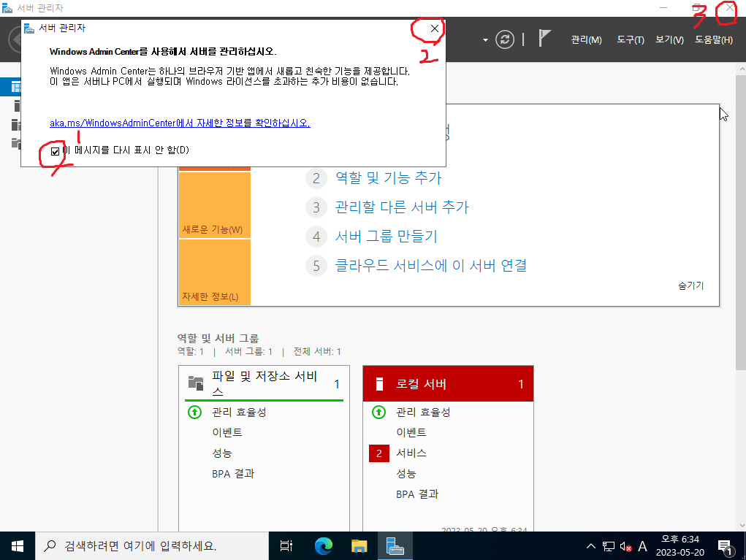Select Dashboard icon in left sidebar
The width and height of the screenshot is (746, 560).
15,87
